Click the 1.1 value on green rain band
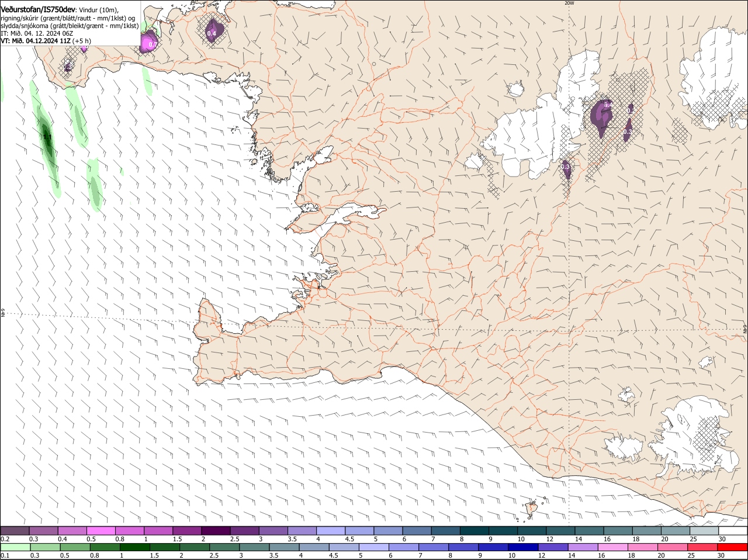 47,137
